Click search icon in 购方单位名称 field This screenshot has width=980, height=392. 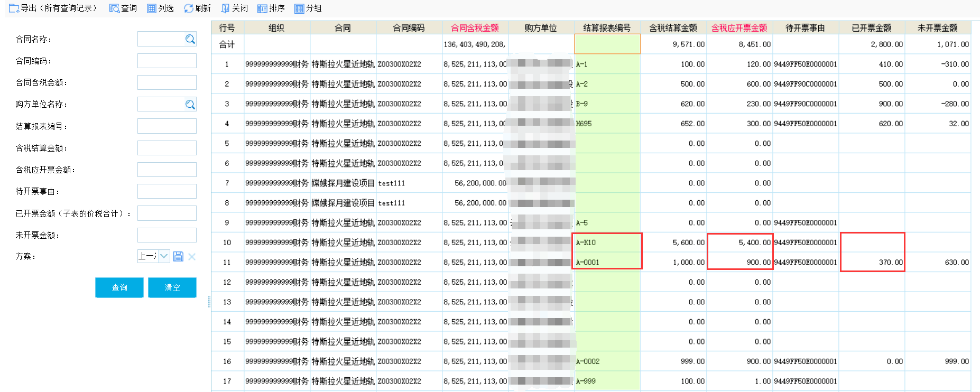[x=190, y=105]
